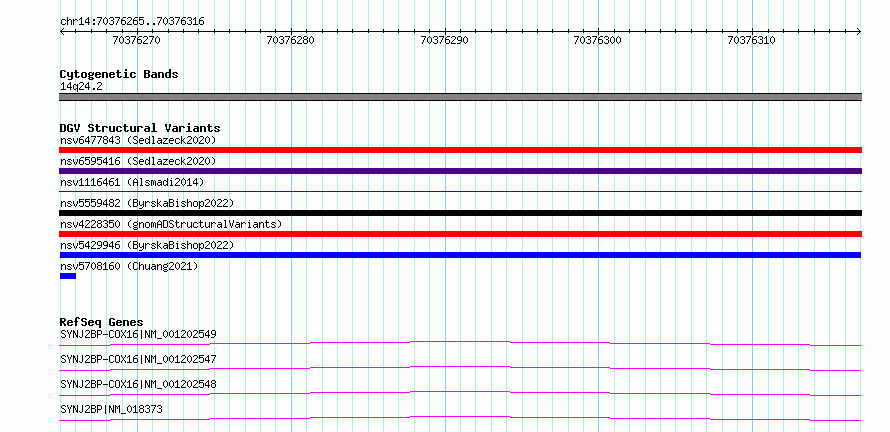Open variant nsv6595416 (Sedlazeck2020) label

pyautogui.click(x=138, y=161)
